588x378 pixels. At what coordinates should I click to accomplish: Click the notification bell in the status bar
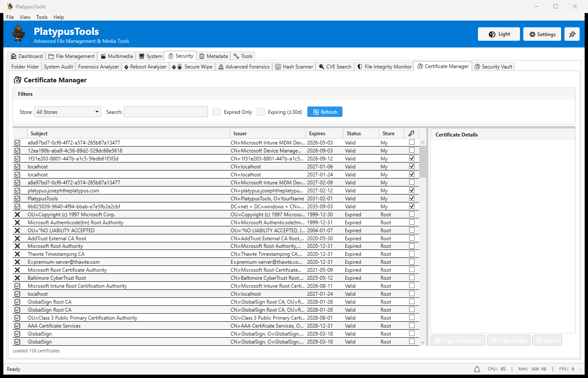[477, 369]
